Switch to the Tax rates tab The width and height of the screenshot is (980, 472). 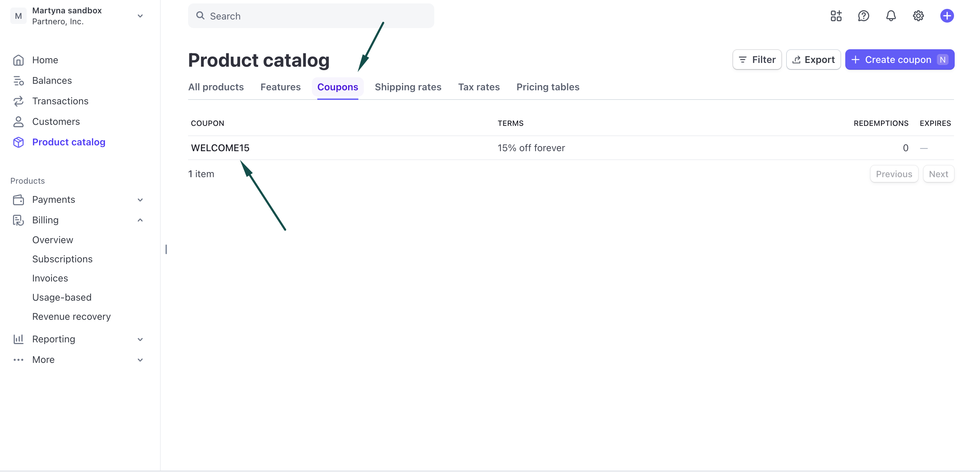[x=479, y=87]
